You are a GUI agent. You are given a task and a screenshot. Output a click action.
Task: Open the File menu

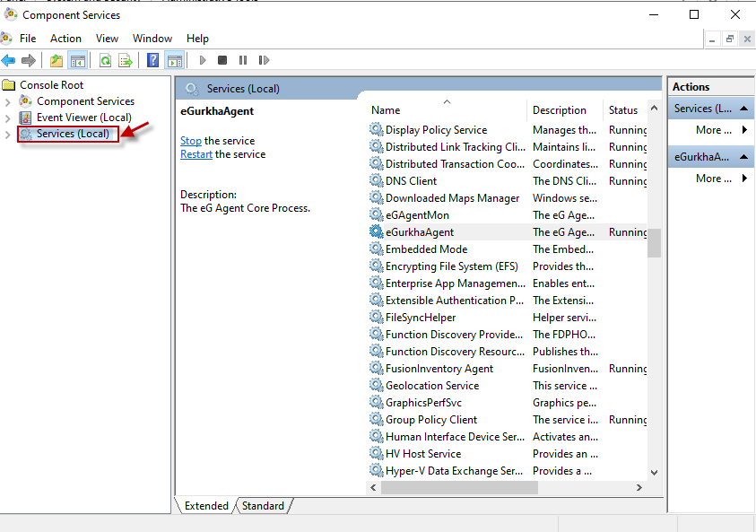pos(28,39)
